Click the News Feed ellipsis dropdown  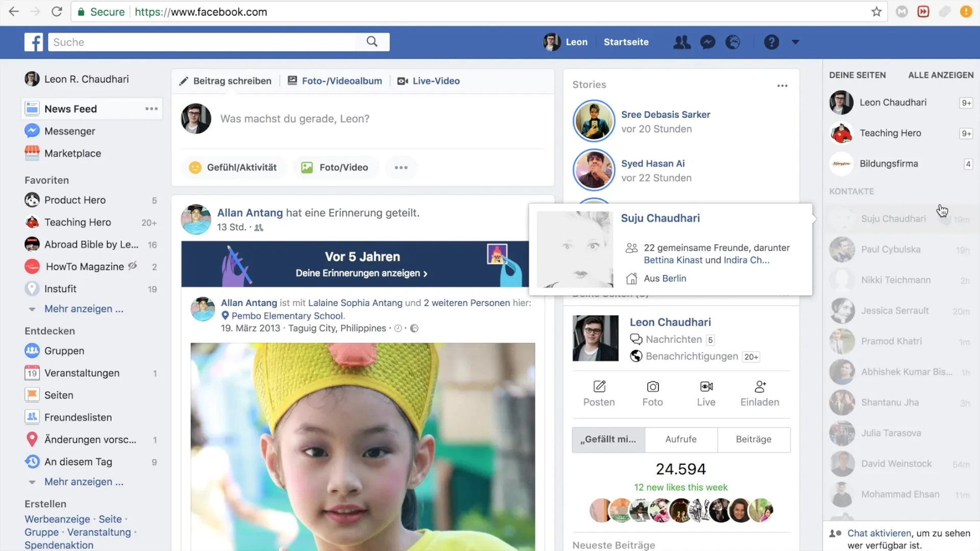pyautogui.click(x=150, y=108)
